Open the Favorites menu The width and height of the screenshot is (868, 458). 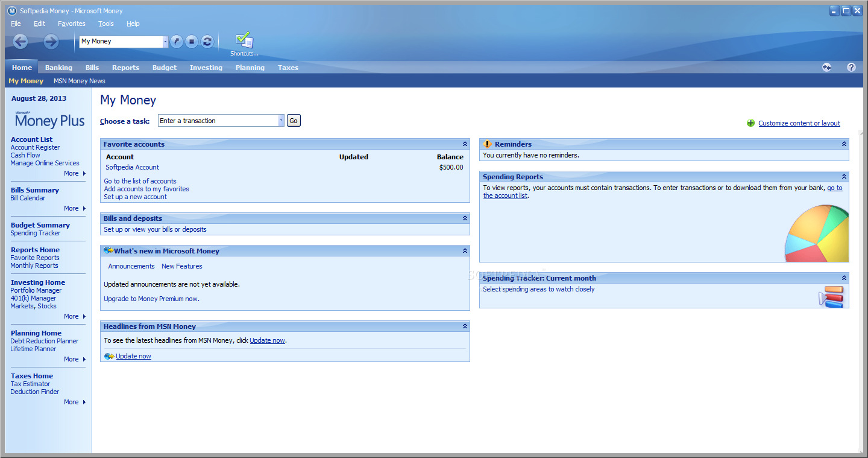pyautogui.click(x=72, y=24)
